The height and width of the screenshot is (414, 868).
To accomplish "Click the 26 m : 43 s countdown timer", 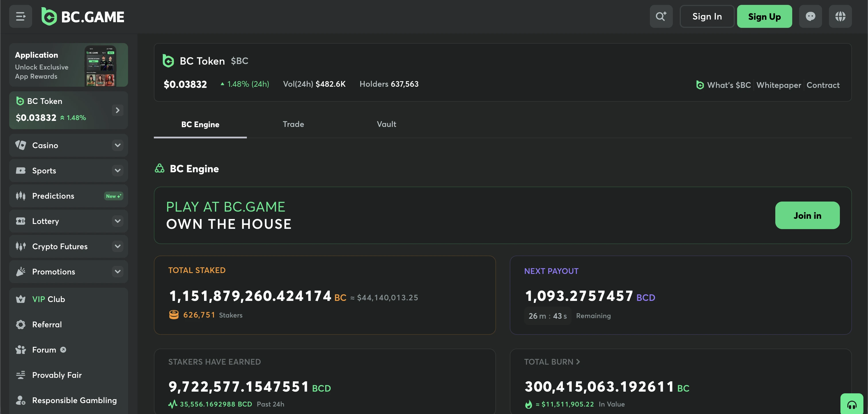I will coord(548,316).
